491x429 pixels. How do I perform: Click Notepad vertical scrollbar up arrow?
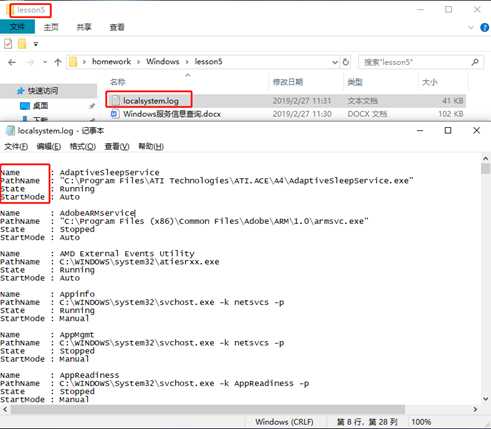click(x=486, y=158)
